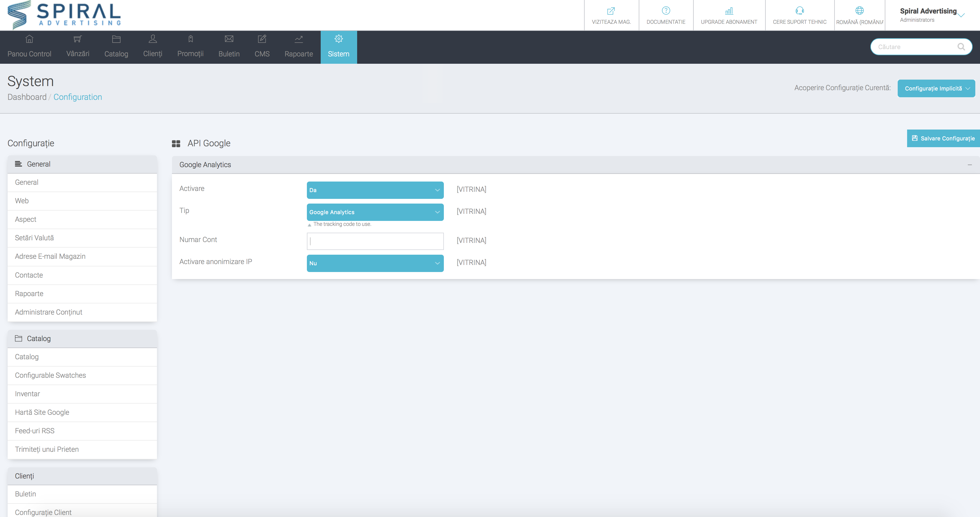The image size is (980, 517).
Task: Collapse the Clienți sidebar group header
Action: pyautogui.click(x=82, y=476)
